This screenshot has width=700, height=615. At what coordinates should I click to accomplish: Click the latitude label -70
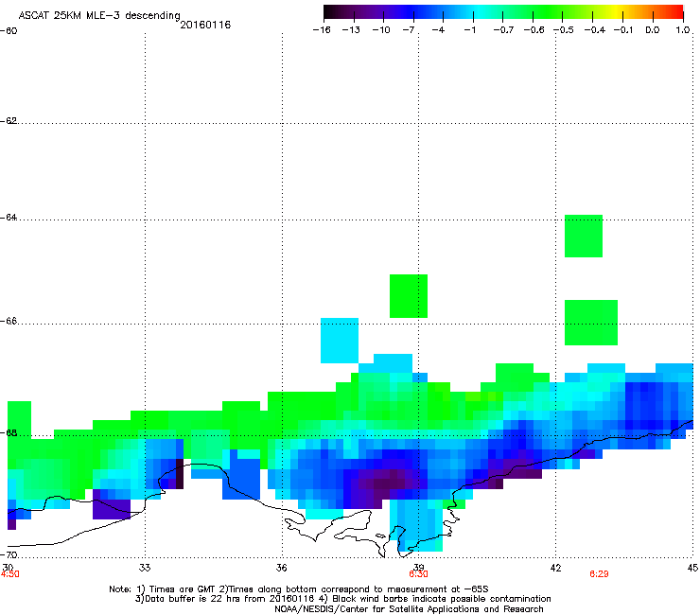[9, 555]
